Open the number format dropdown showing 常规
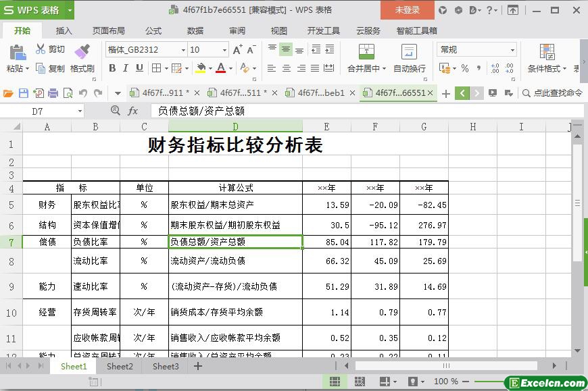This screenshot has height=391, width=588. click(512, 50)
